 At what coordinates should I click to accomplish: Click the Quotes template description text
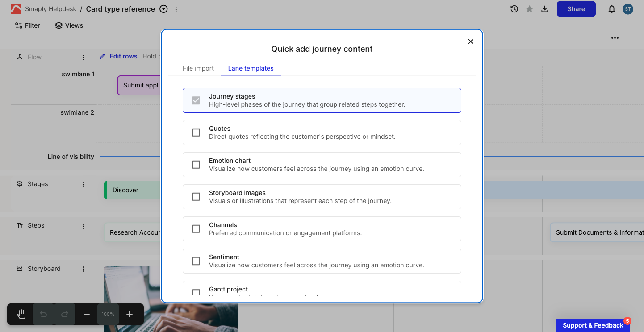tap(302, 137)
